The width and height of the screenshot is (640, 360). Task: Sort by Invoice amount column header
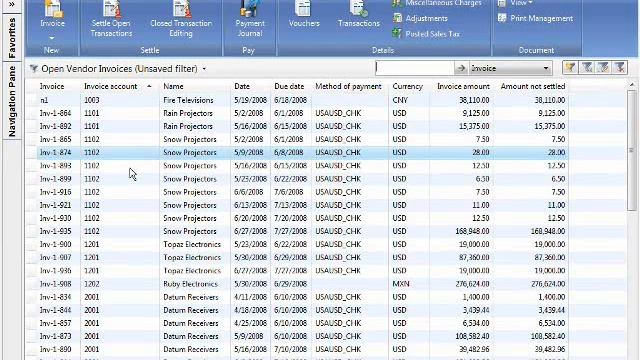pos(463,87)
